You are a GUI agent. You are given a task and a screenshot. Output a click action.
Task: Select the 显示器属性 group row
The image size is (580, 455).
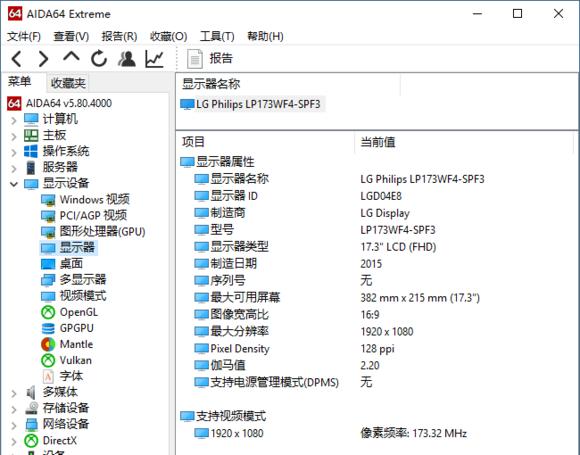218,162
